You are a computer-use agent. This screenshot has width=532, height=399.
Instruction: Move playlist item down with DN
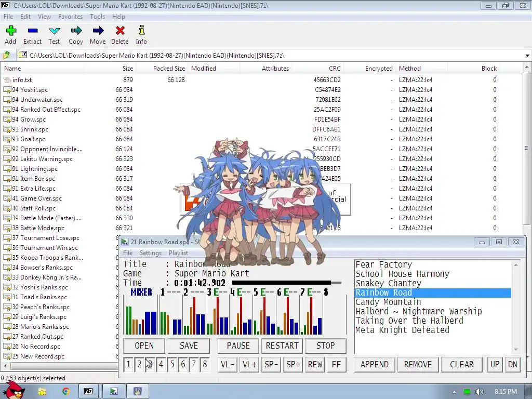[513, 365]
